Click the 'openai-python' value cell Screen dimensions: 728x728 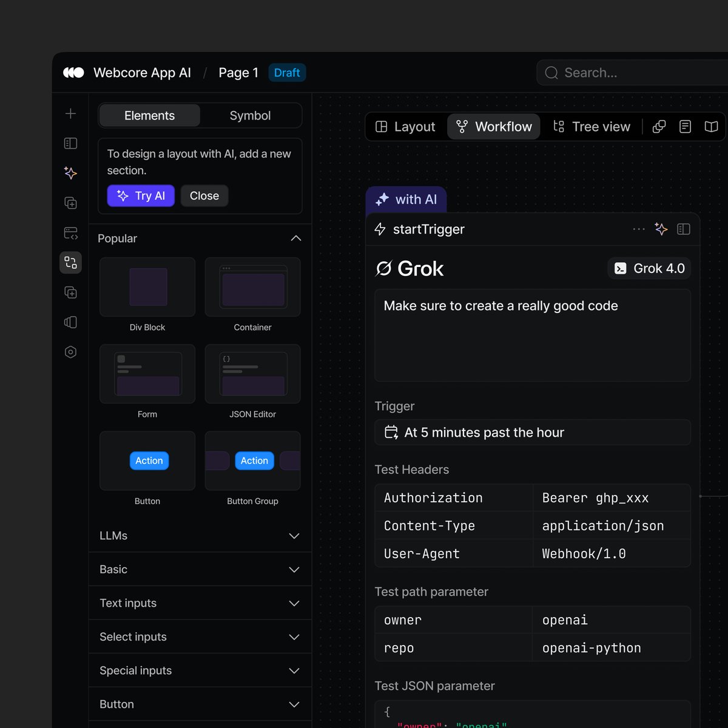pyautogui.click(x=612, y=648)
